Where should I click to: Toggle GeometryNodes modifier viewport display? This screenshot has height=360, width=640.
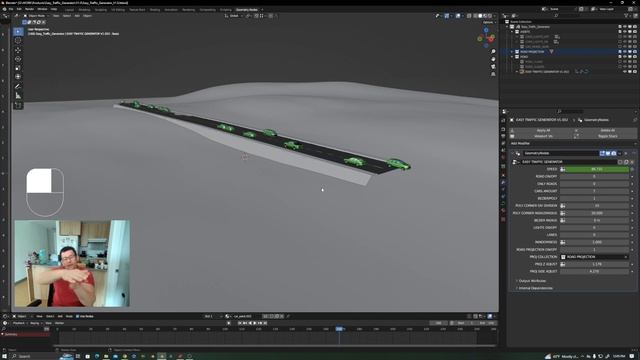608,153
